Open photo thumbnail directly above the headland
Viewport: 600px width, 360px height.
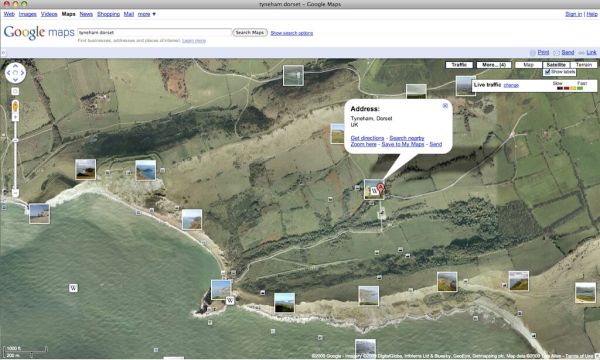221,290
